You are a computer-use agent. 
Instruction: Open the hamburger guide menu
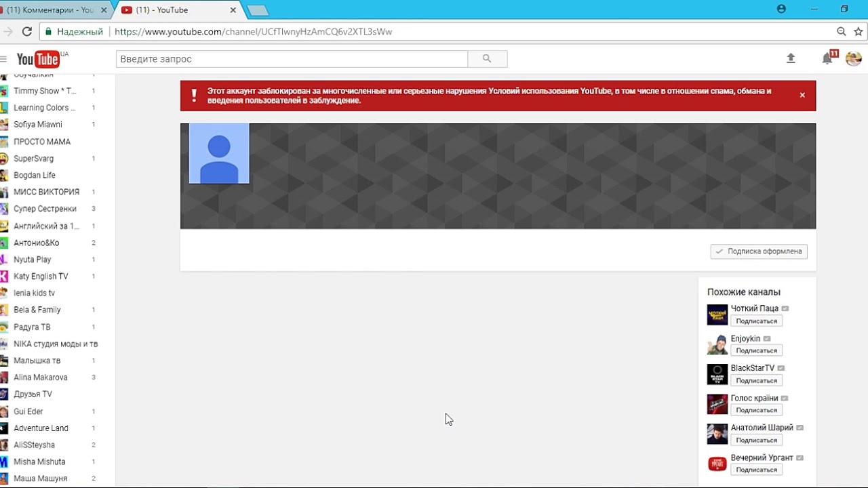click(3, 59)
